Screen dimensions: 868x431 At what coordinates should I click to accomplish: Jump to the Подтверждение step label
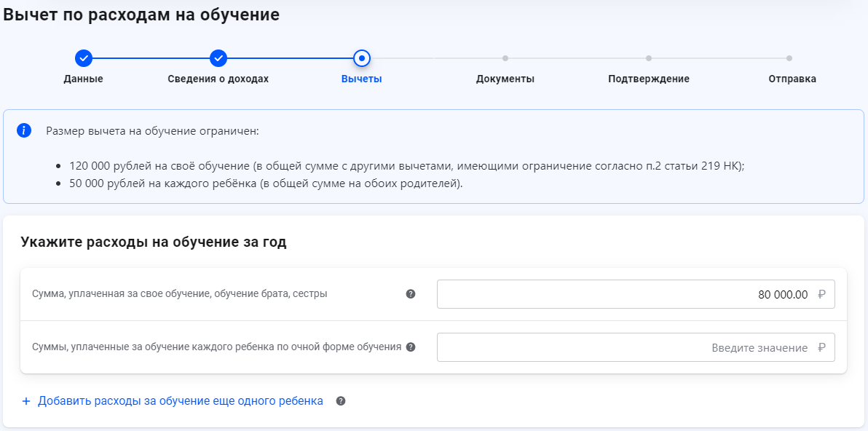[x=648, y=79]
